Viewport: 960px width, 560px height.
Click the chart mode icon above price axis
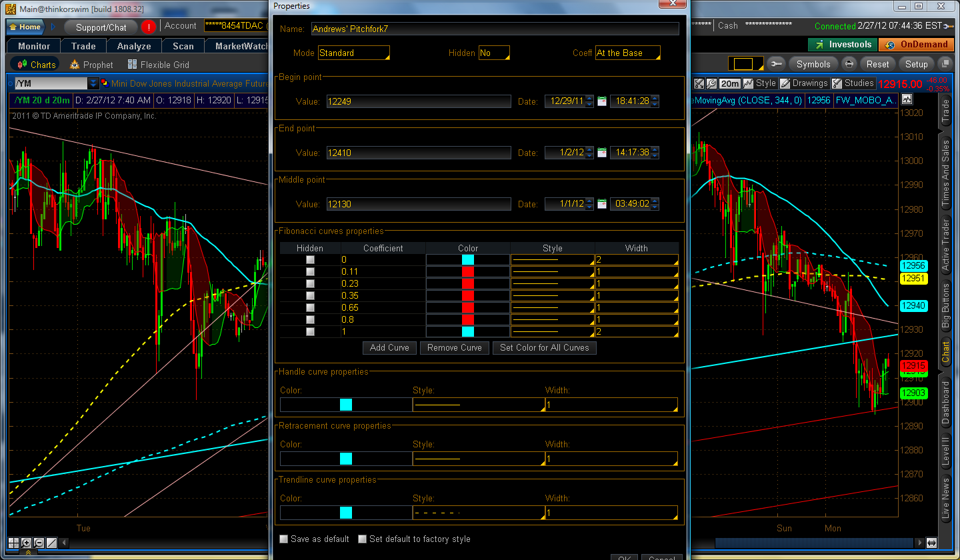pos(907,99)
